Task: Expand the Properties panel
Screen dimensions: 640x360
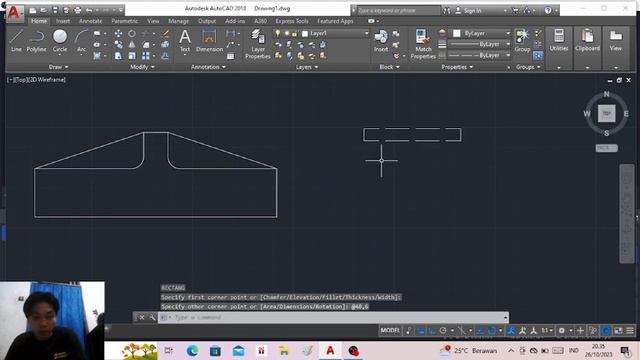Action: coord(457,67)
